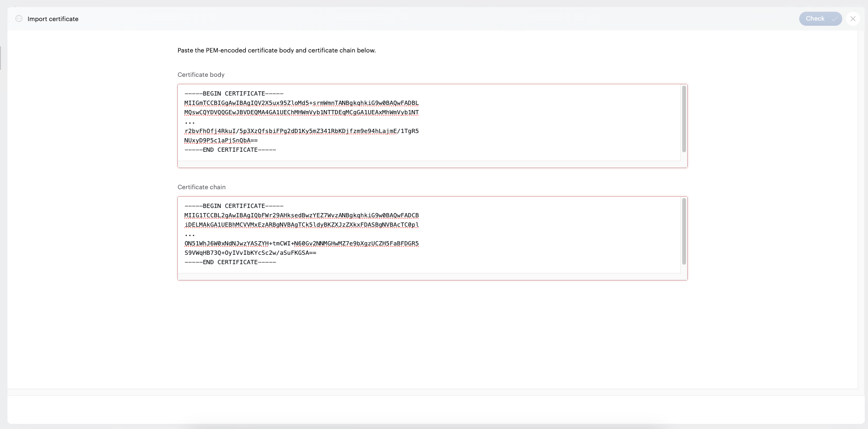Click line starting MIIGmTCCBIGgAwIBAgIQV2X5ux95
Image resolution: width=868 pixels, height=429 pixels.
301,103
